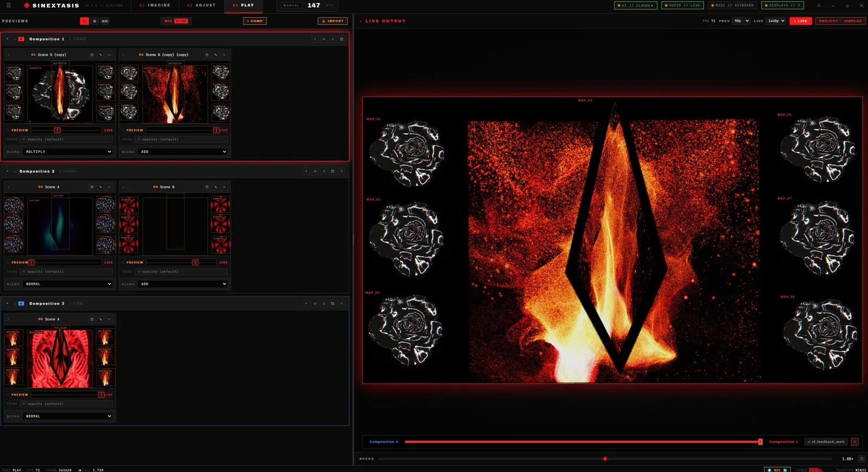
Task: Toggle REC recording in status bar
Action: [777, 470]
